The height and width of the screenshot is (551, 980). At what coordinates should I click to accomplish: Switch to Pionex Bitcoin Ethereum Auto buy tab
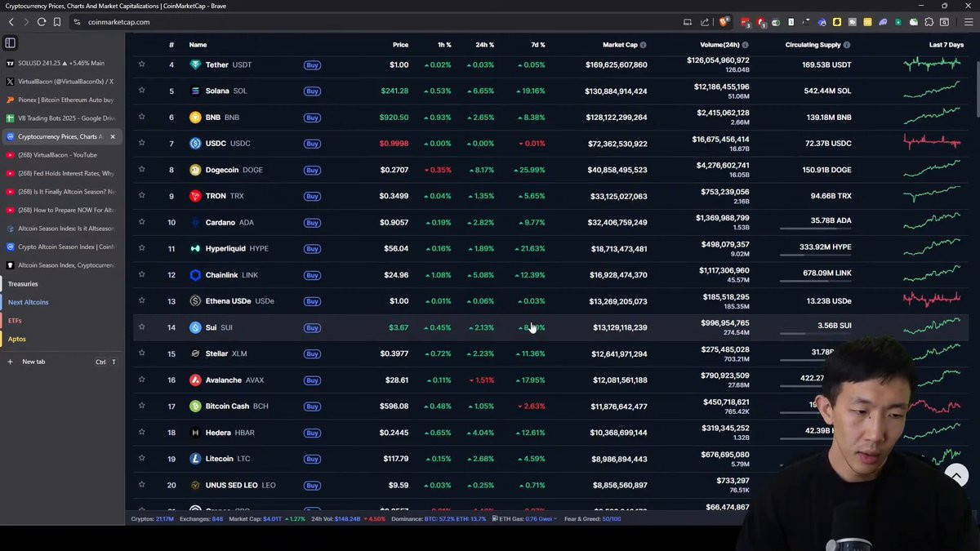[x=62, y=100]
